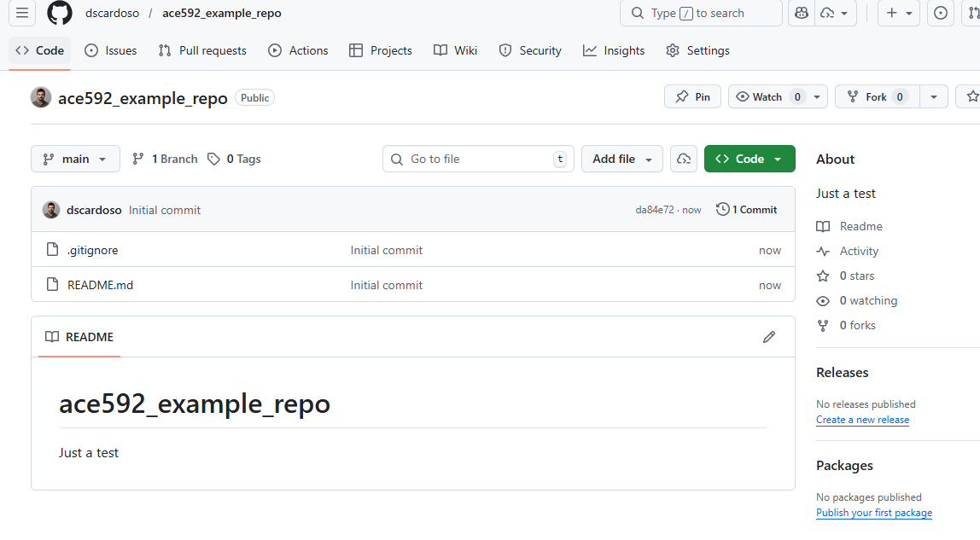Open the 1 Commit history
980x540 pixels.
pos(747,210)
